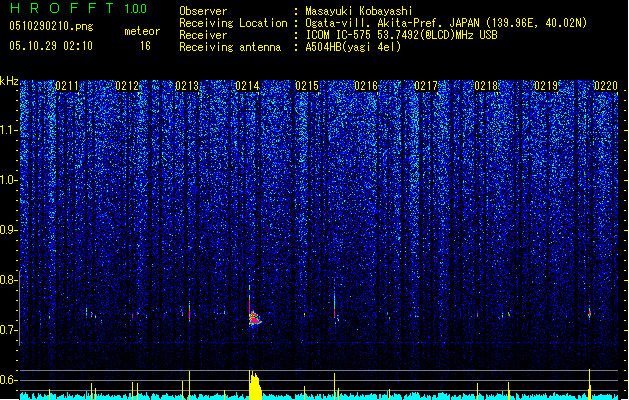629x400 pixels.
Task: Click the date stamp 05.10.29 02:10
Action: 51,45
